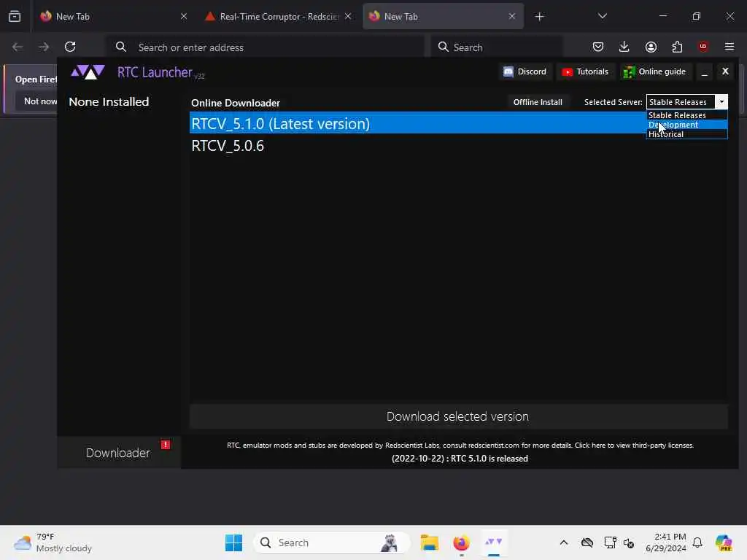
Task: Click the RTC Launcher triangle logo
Action: (88, 72)
